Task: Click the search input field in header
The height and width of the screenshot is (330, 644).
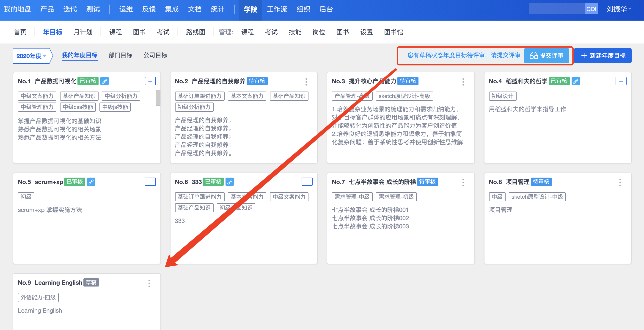Action: 557,9
